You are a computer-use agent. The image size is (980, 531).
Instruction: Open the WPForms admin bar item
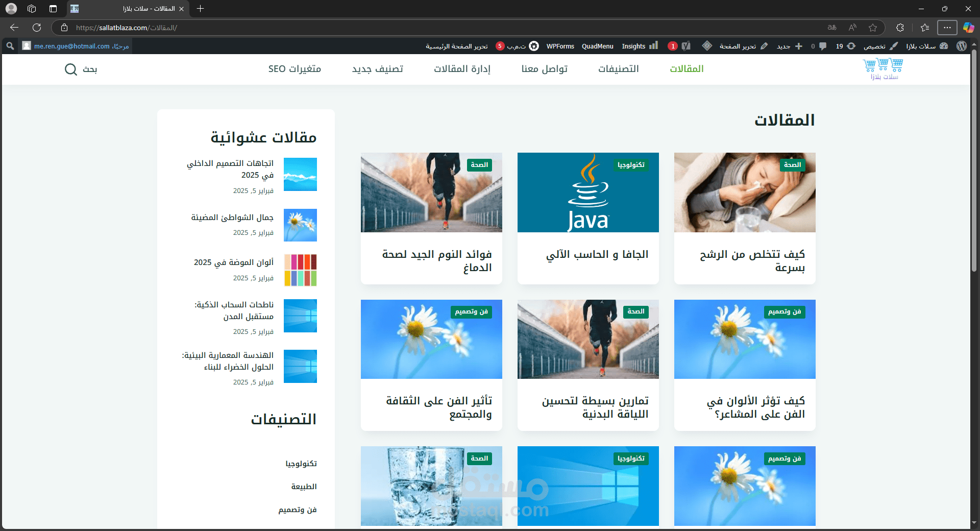coord(560,46)
